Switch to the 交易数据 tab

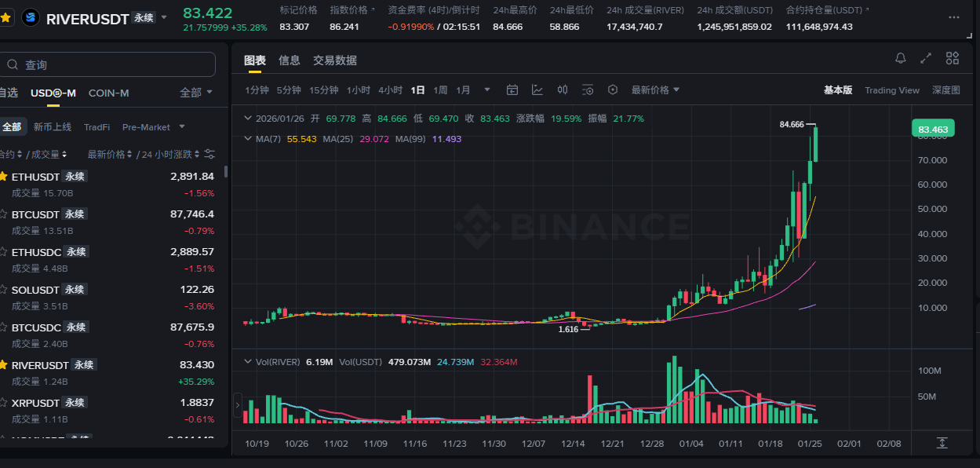[335, 60]
